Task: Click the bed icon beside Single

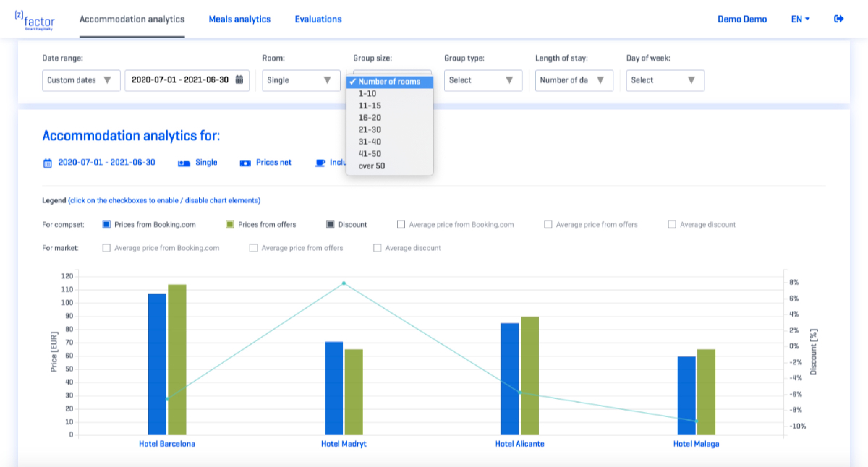Action: point(184,163)
